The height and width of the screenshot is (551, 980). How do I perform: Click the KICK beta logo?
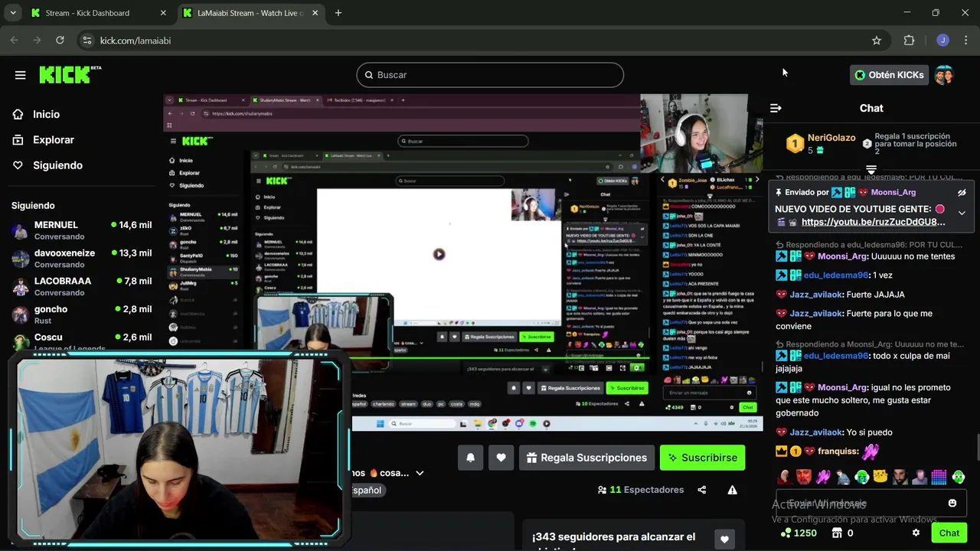click(70, 74)
